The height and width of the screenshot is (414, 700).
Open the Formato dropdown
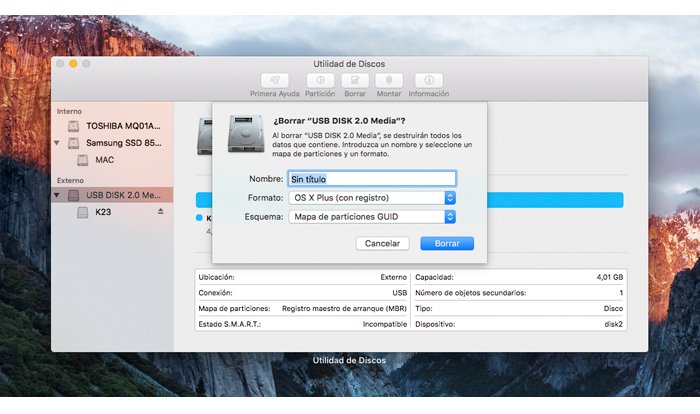[x=372, y=198]
